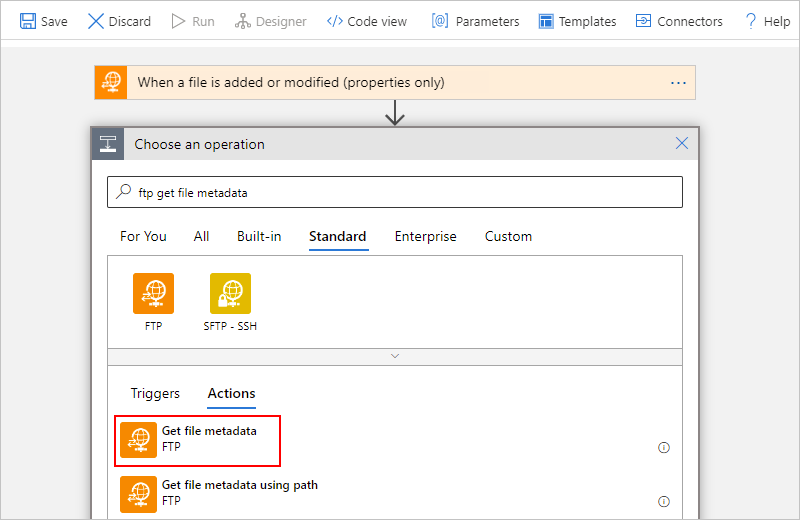This screenshot has height=520, width=800.
Task: Open Connectors from the toolbar
Action: pyautogui.click(x=679, y=21)
